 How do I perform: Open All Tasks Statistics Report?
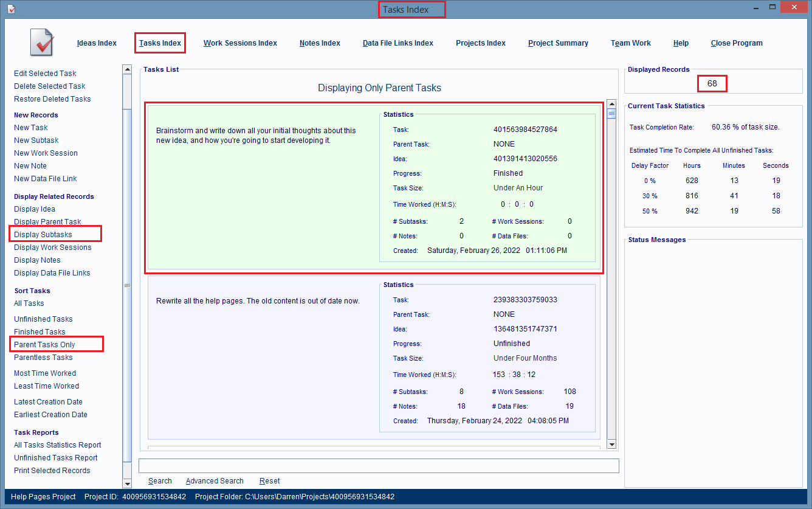tap(58, 445)
